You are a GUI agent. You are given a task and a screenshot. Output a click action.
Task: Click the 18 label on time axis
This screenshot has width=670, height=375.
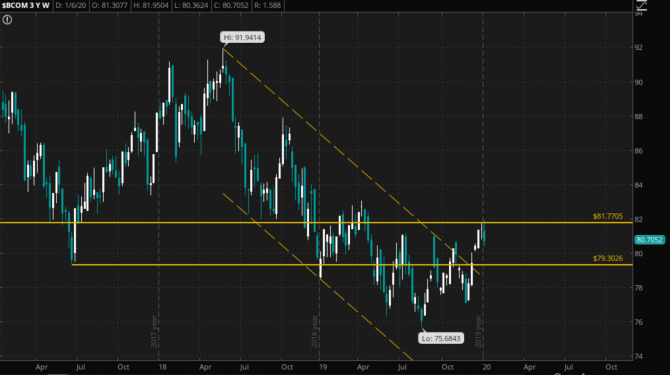(x=162, y=367)
